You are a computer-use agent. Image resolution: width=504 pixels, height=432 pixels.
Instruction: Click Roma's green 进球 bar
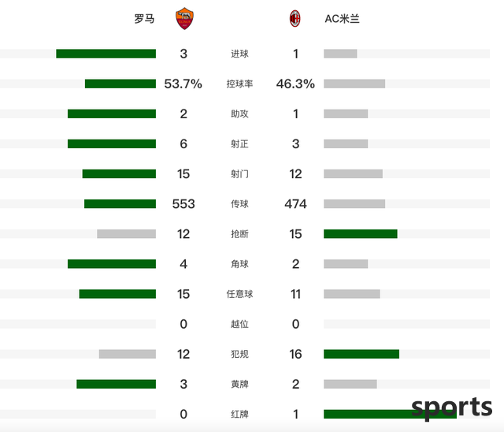(x=106, y=54)
